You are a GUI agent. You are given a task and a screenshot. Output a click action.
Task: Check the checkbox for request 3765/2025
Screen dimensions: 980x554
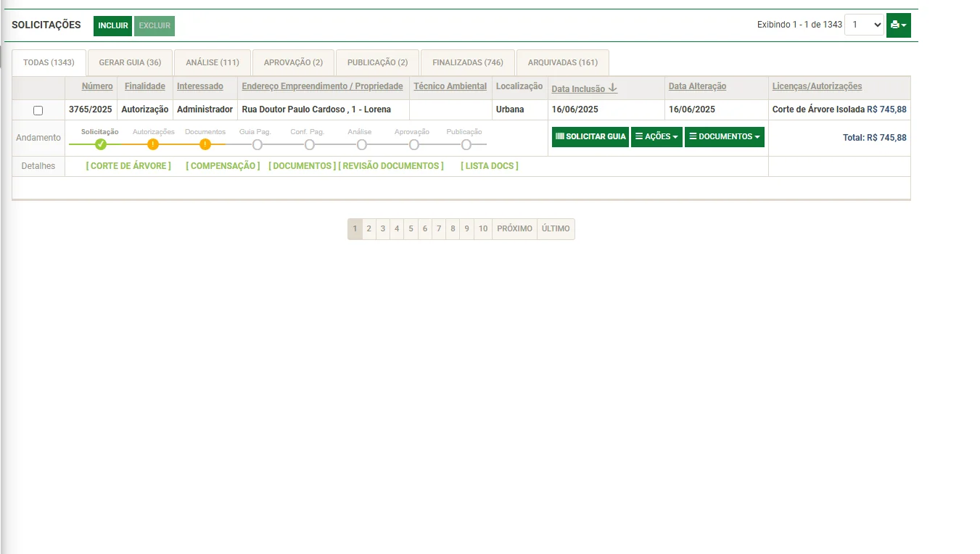(38, 110)
